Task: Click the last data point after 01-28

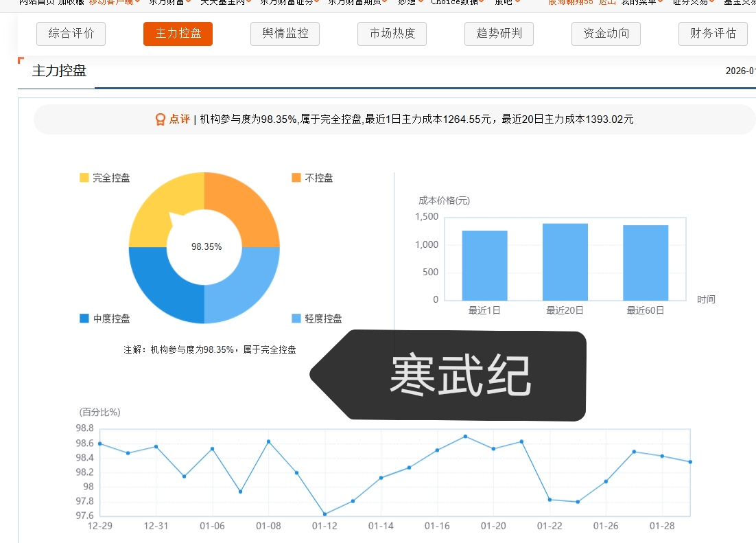Action: coord(690,462)
